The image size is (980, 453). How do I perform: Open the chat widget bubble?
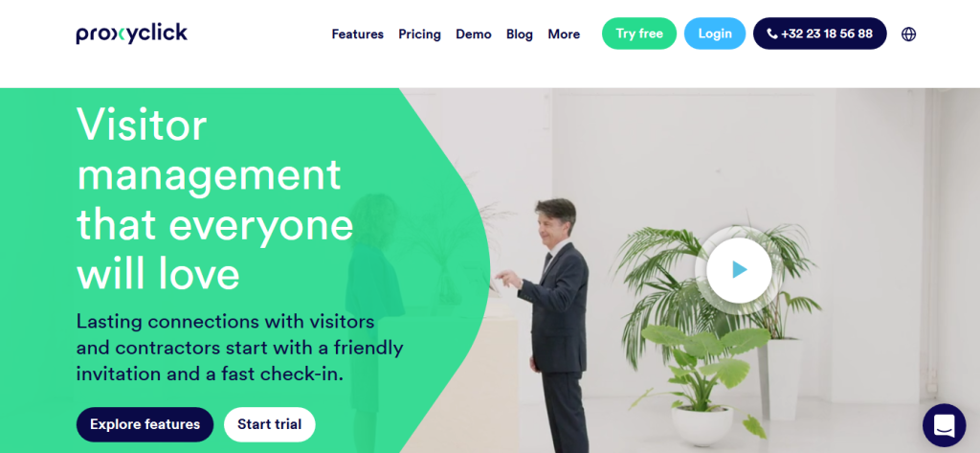click(945, 425)
